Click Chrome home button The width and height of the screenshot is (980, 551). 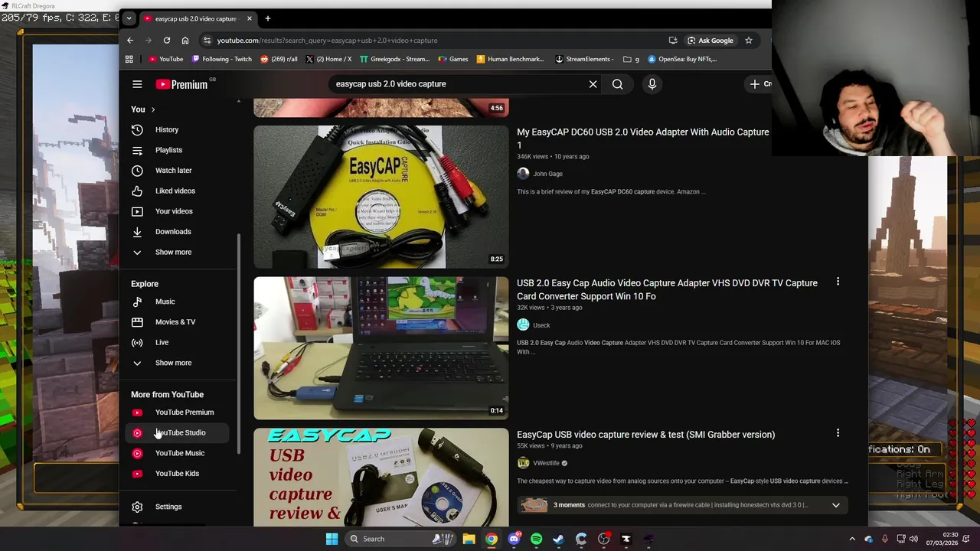pos(185,41)
